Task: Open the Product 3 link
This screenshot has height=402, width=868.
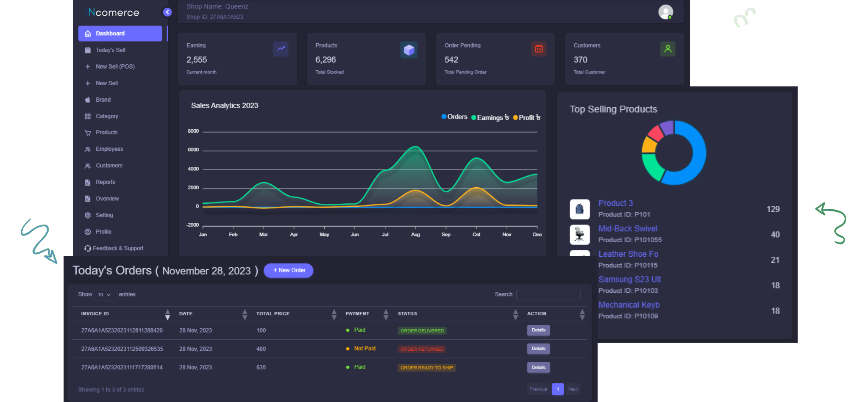Action: pos(615,203)
